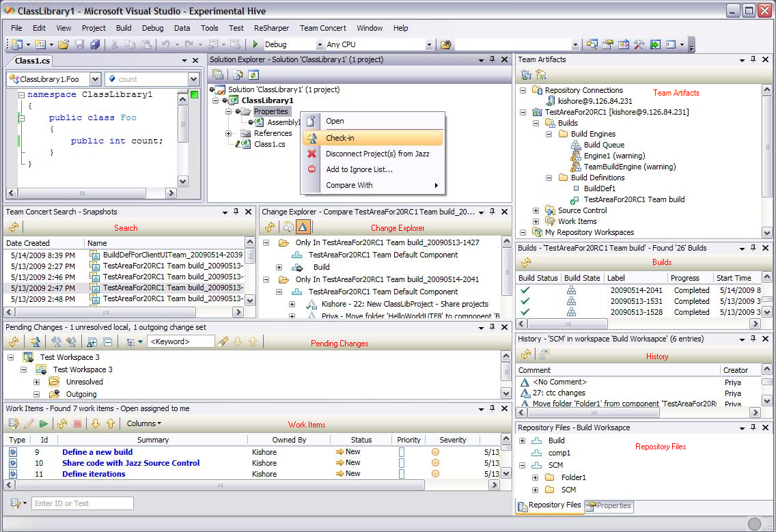Screen dimensions: 776x532
Task: Open the ClassLibrary1.Foo type dropdown
Action: coord(96,79)
